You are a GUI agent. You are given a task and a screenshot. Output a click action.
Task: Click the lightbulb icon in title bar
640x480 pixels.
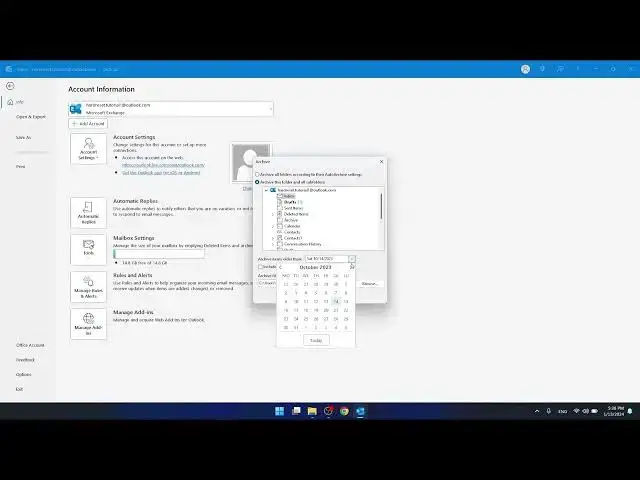click(x=542, y=69)
